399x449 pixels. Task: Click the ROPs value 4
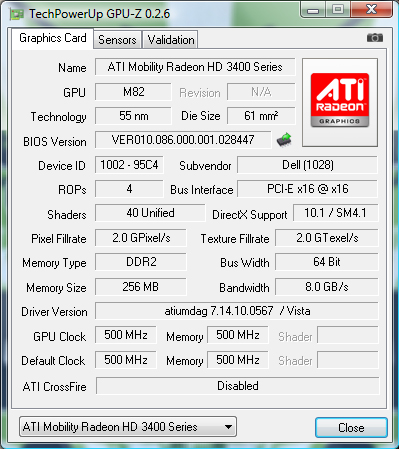[x=129, y=189]
